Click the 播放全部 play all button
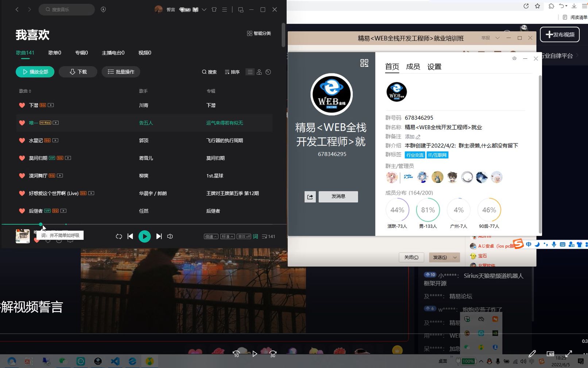The image size is (588, 368). [x=35, y=72]
